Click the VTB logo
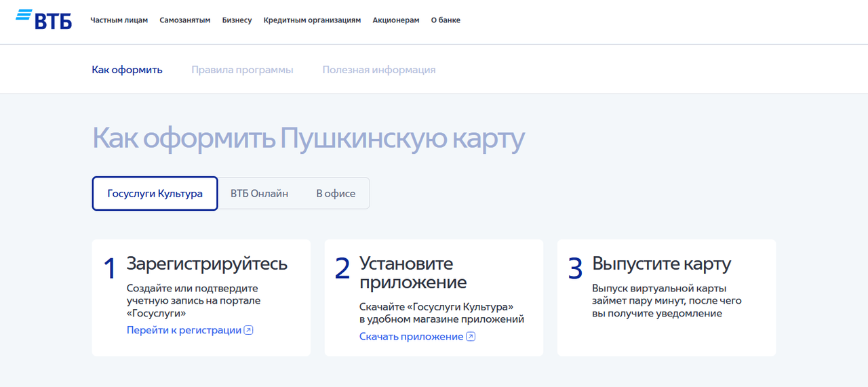The image size is (868, 387). tap(44, 20)
